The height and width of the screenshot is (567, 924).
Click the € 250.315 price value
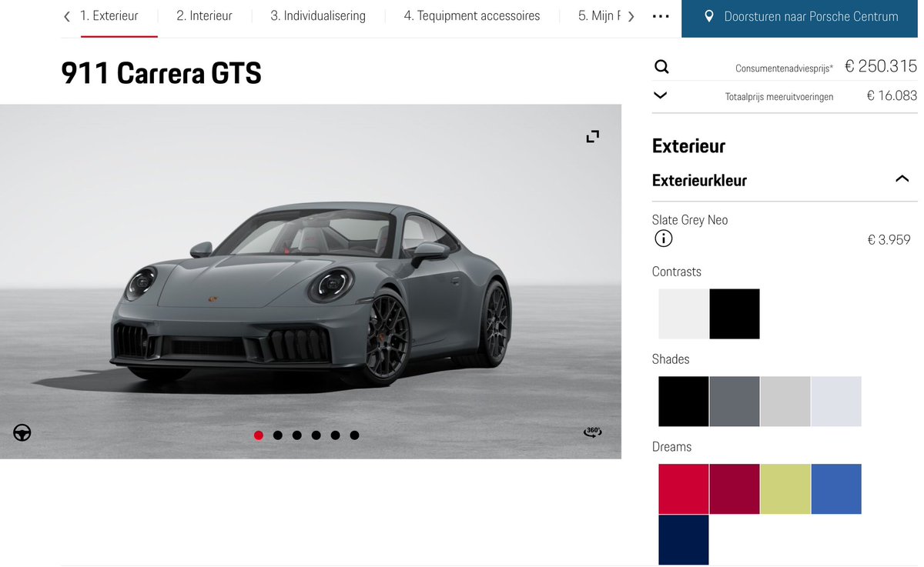(881, 67)
